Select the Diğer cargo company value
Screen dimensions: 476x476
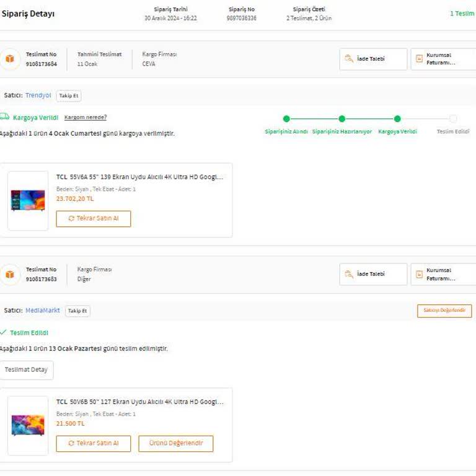tap(84, 280)
